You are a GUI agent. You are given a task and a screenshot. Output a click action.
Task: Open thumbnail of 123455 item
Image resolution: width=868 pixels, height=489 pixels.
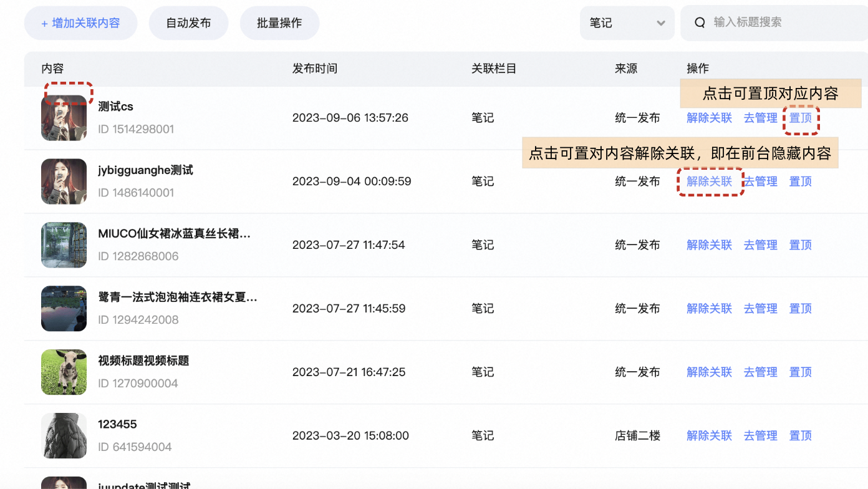[64, 436]
